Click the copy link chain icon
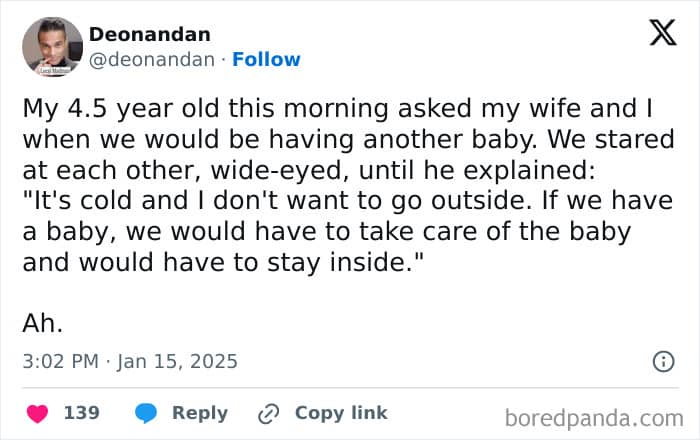The height and width of the screenshot is (440, 700). pos(268,413)
